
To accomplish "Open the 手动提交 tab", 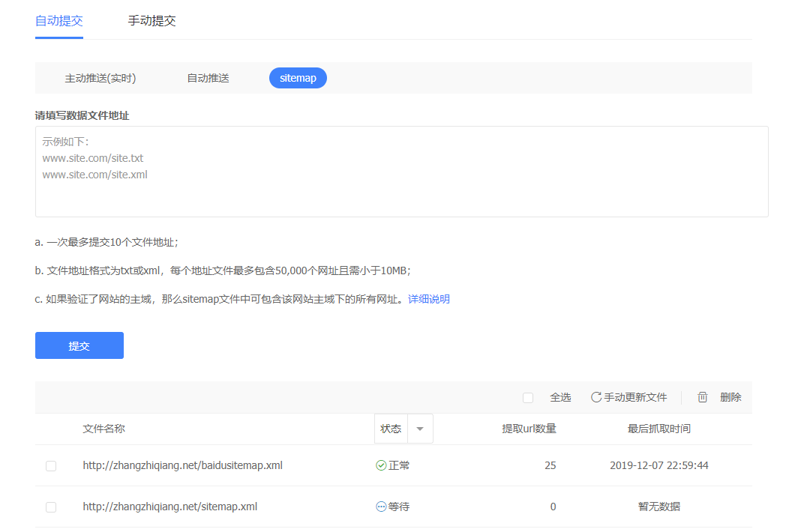I will click(152, 21).
